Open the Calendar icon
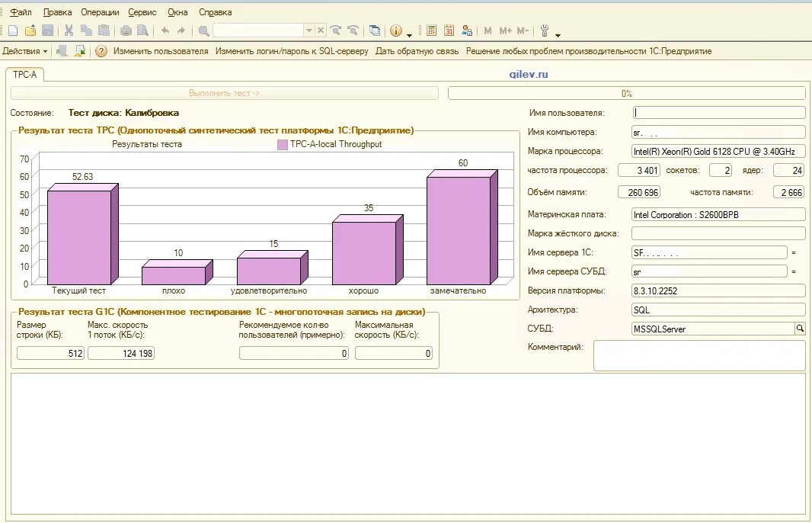The width and height of the screenshot is (812, 523). click(x=449, y=30)
